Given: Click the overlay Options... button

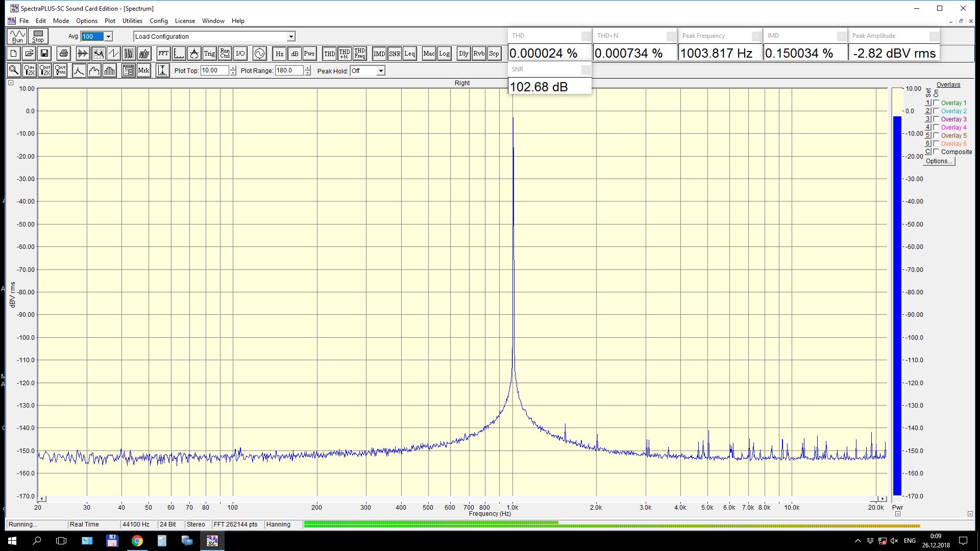Looking at the screenshot, I should 939,161.
